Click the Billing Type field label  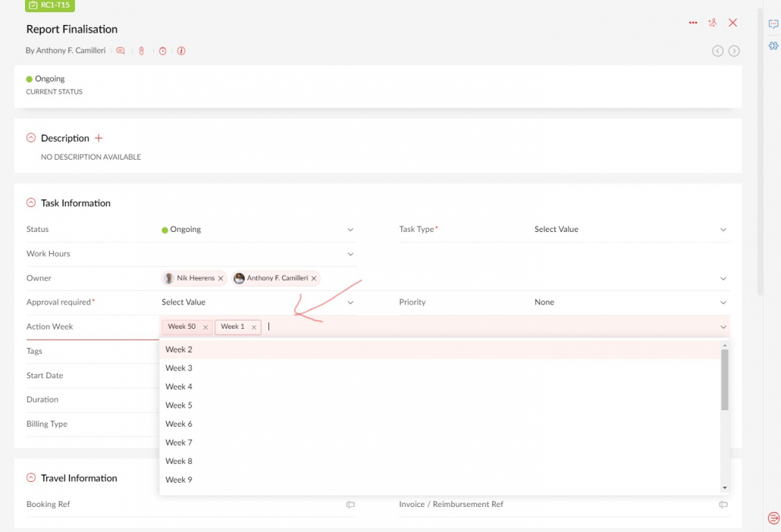pos(47,424)
